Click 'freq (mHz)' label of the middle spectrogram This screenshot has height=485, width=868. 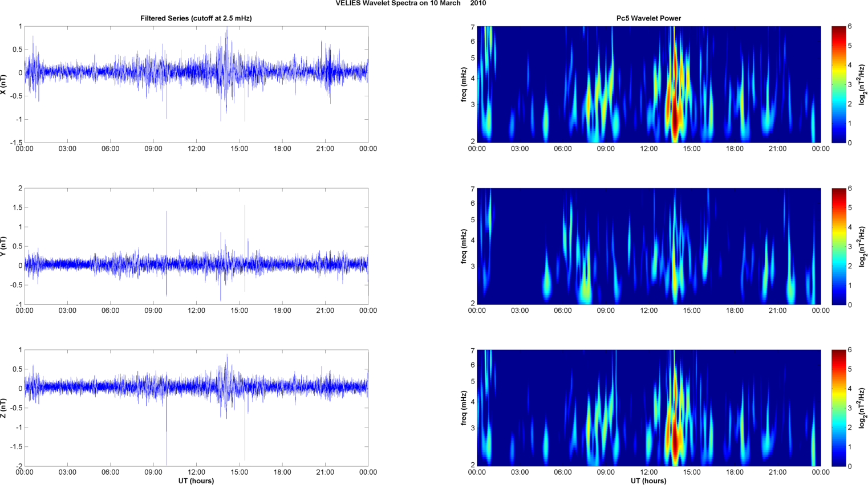pos(464,246)
